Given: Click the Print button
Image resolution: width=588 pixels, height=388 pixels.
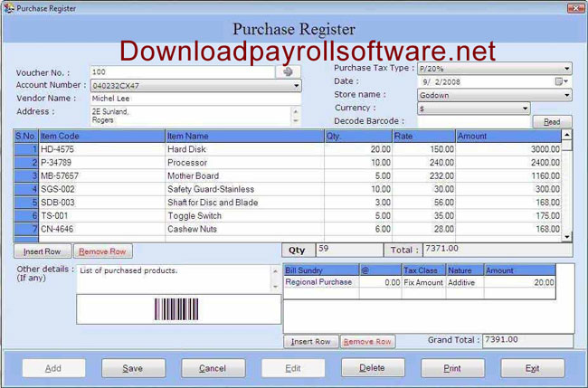Looking at the screenshot, I should tap(452, 368).
